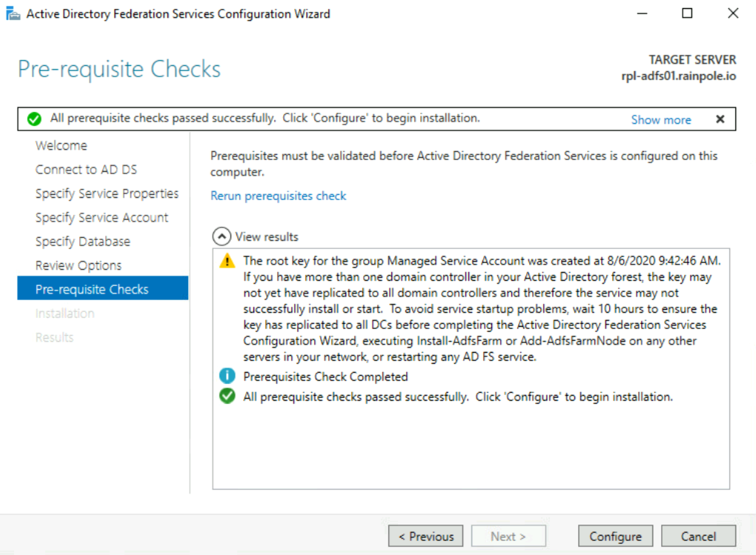Navigate to Specify Database step
Image resolution: width=756 pixels, height=555 pixels.
coord(83,242)
